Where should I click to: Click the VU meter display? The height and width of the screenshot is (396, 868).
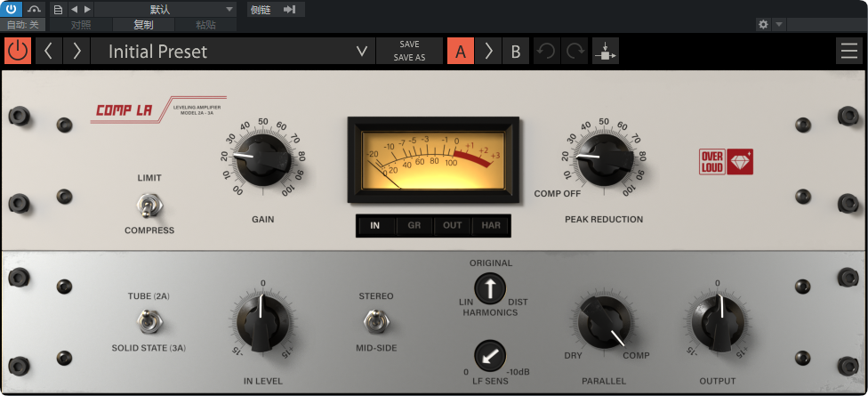coord(433,159)
